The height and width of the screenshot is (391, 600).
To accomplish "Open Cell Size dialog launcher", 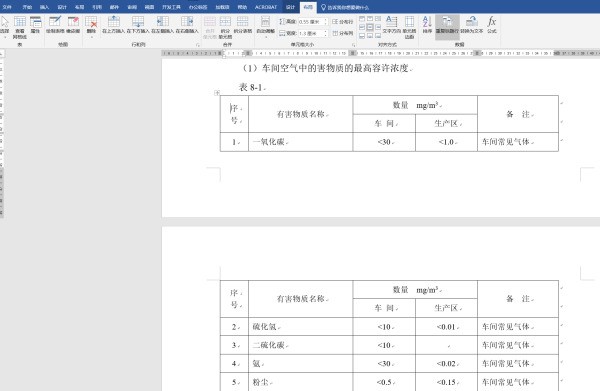I will (x=353, y=45).
